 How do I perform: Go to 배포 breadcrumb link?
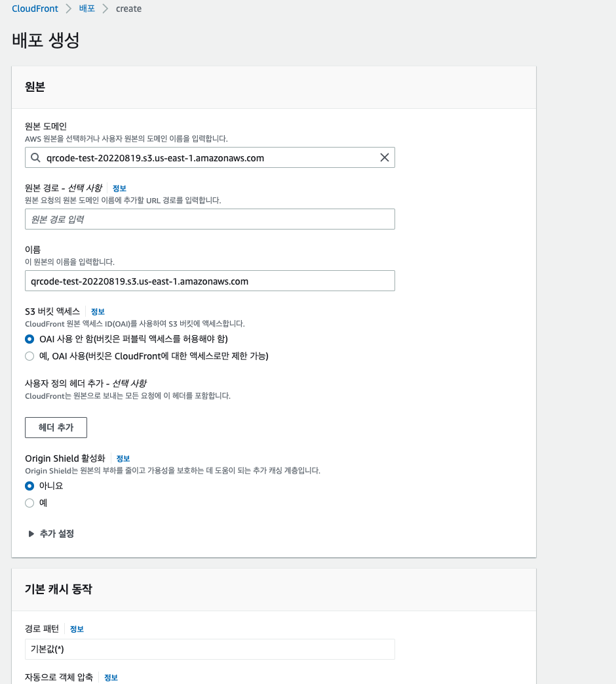pyautogui.click(x=87, y=9)
